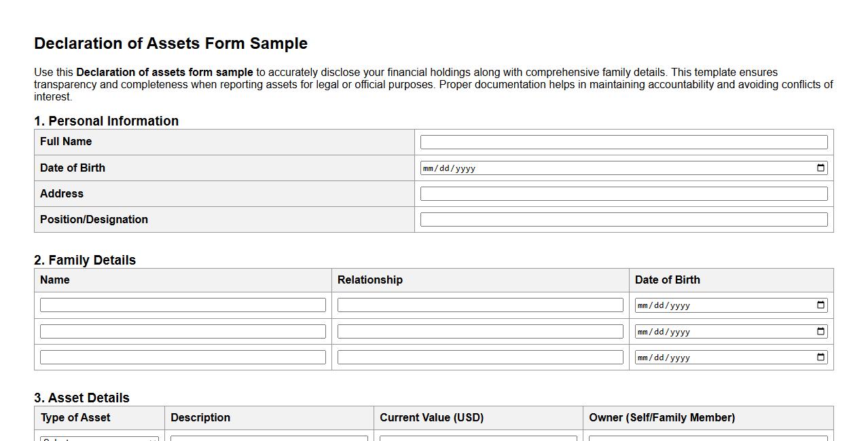Select the third family Name input
This screenshot has height=441, width=868.
pyautogui.click(x=183, y=357)
